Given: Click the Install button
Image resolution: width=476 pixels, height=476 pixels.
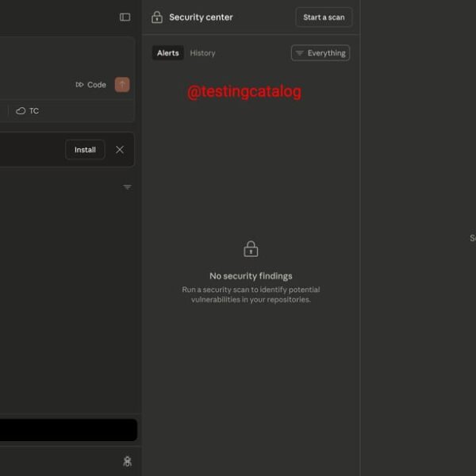Looking at the screenshot, I should [x=85, y=149].
